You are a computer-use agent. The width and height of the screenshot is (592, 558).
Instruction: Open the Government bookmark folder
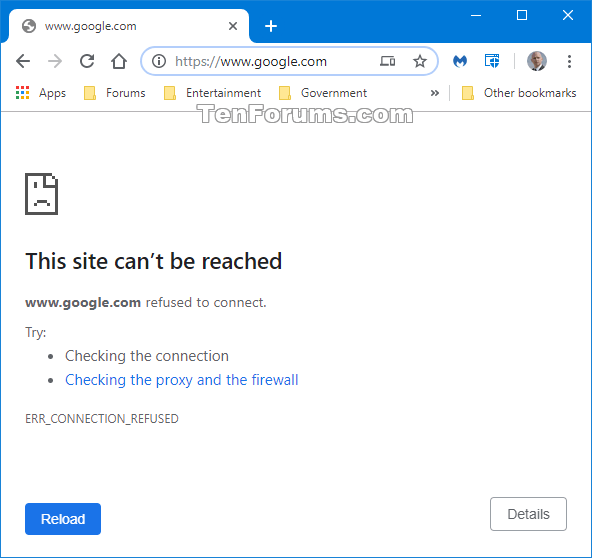click(323, 93)
